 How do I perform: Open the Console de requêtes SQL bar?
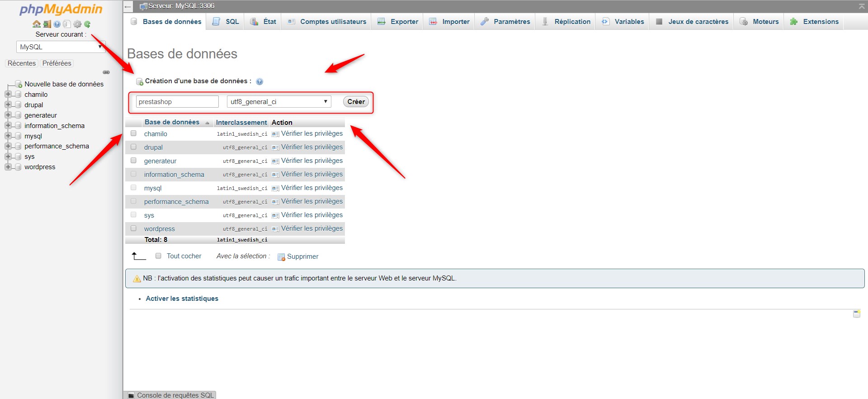(171, 395)
